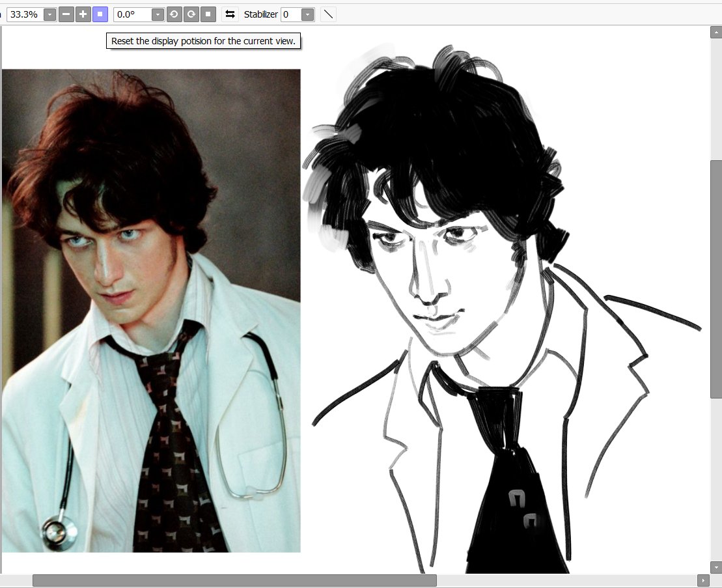Reset the display position of the view

click(x=100, y=14)
